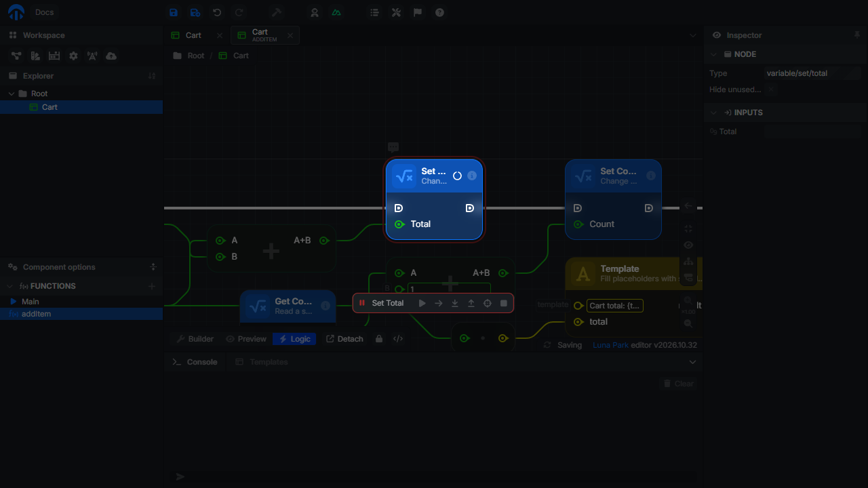Screen dimensions: 868x488
Task: Clear the console with the Clear button
Action: (677, 384)
